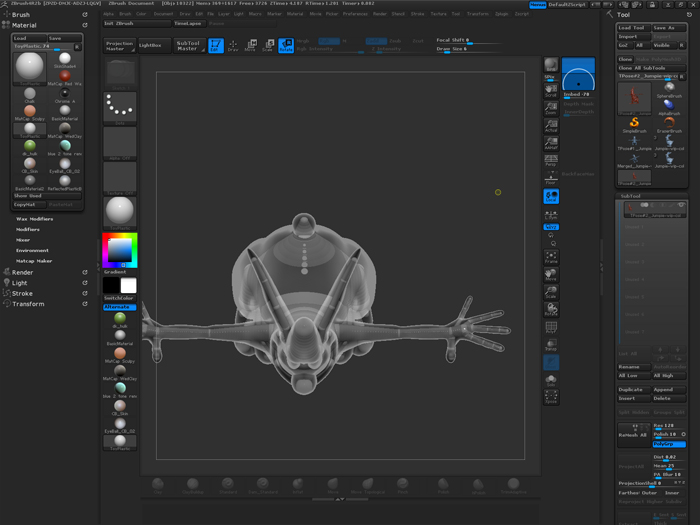
Task: Toggle PolyGrp option under ReMesh
Action: (x=669, y=444)
